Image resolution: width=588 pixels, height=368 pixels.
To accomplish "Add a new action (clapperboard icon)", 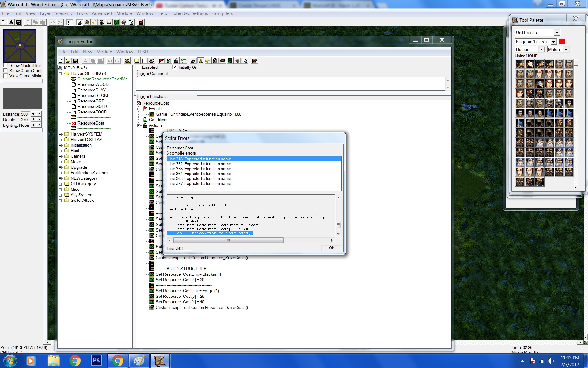I will click(x=176, y=61).
